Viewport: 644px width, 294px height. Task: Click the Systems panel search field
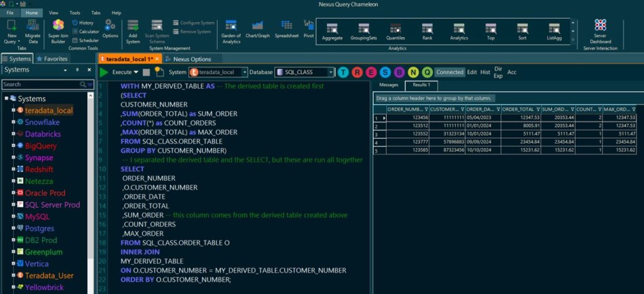[41, 84]
